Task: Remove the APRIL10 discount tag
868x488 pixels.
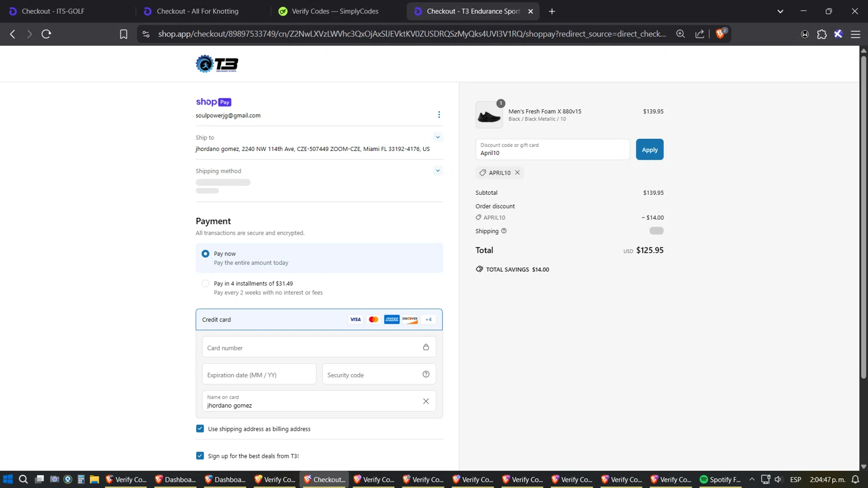Action: pos(517,172)
